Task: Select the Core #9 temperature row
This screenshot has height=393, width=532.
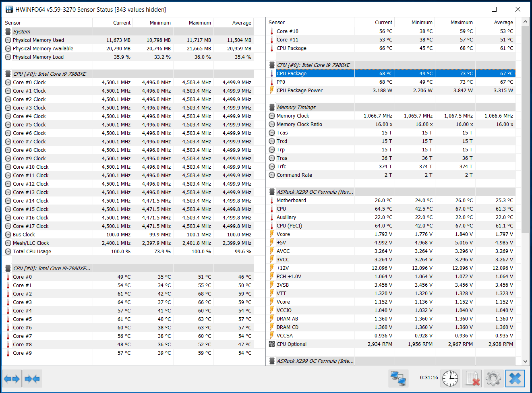Action: (x=128, y=353)
